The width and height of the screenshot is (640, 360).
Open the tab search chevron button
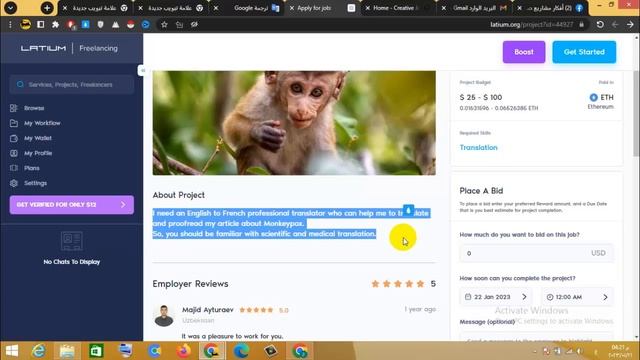10,8
